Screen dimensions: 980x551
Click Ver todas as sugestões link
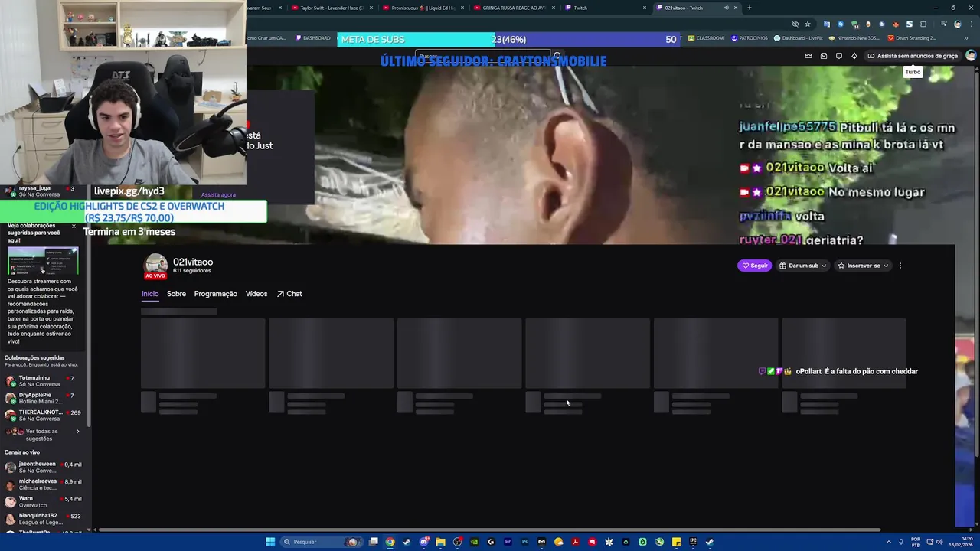click(x=41, y=435)
